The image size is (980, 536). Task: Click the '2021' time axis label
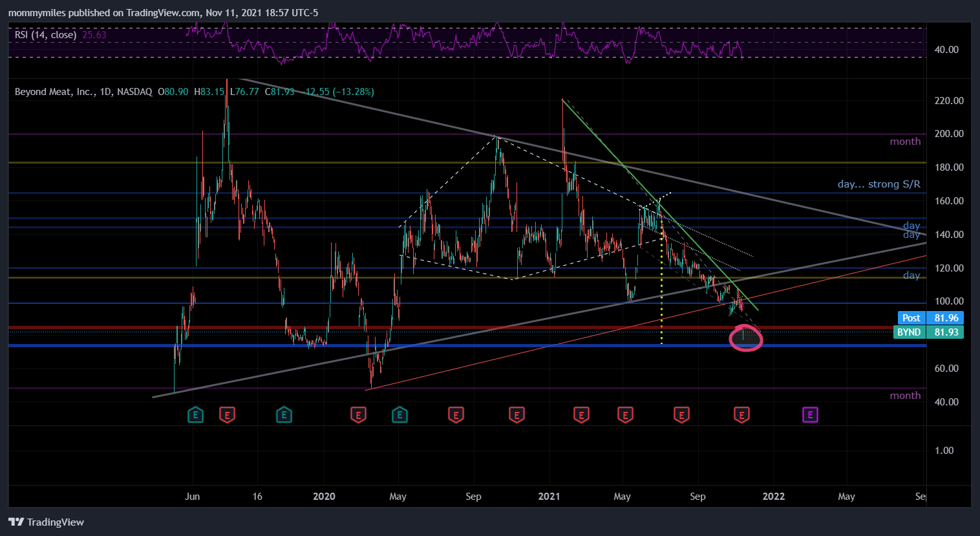pyautogui.click(x=549, y=497)
